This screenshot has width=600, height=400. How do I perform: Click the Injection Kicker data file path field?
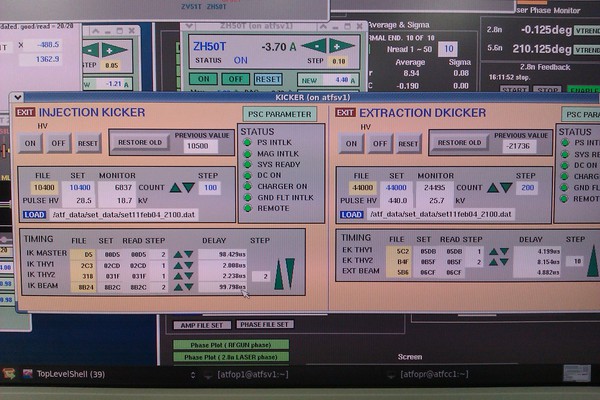point(124,215)
